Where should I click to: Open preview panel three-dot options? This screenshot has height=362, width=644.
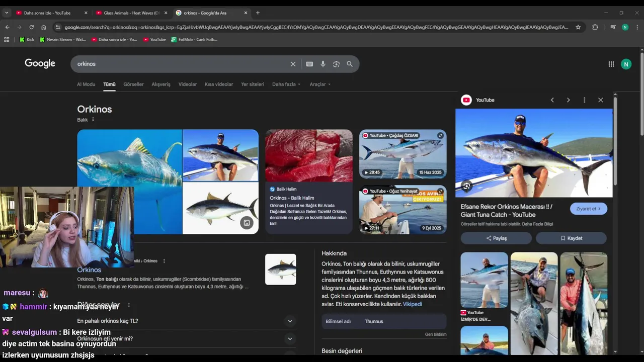(584, 100)
